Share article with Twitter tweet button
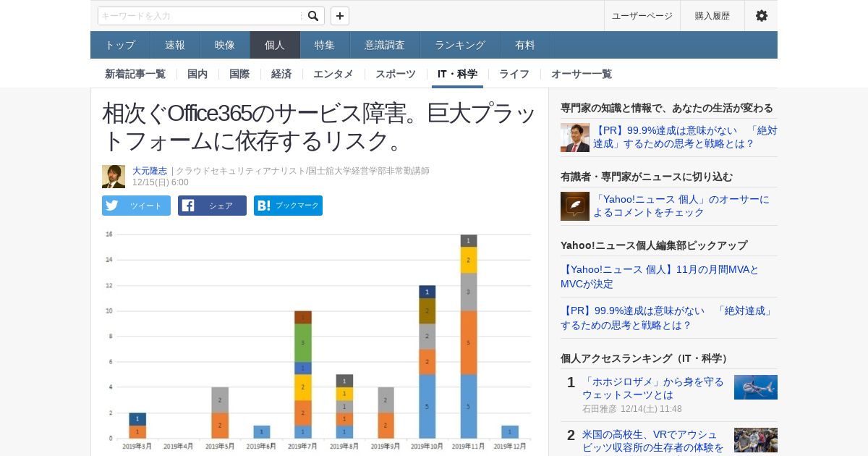868x456 pixels. [136, 206]
